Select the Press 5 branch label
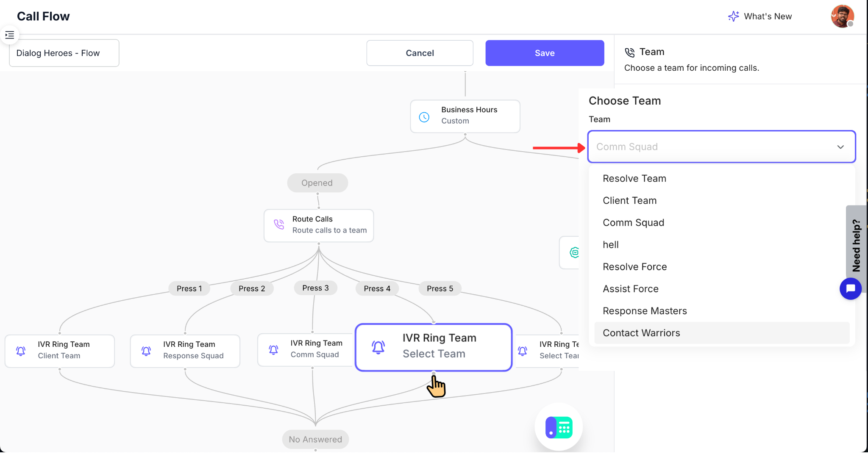Image resolution: width=868 pixels, height=454 pixels. click(x=440, y=288)
